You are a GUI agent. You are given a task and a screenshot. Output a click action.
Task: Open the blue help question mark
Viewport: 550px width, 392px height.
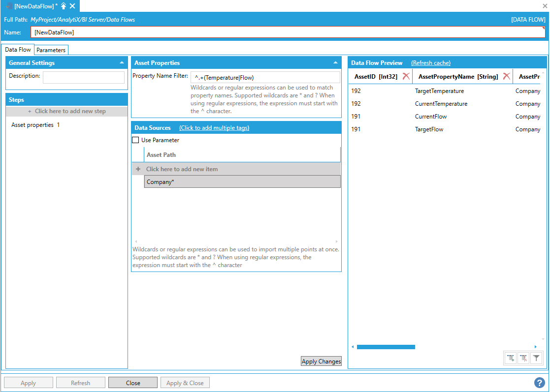[x=539, y=383]
